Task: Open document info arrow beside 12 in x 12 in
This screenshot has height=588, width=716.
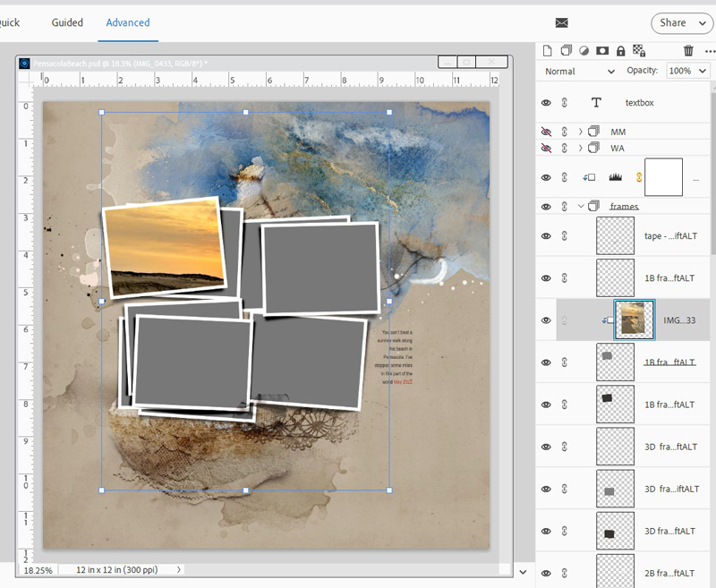Action: tap(178, 569)
